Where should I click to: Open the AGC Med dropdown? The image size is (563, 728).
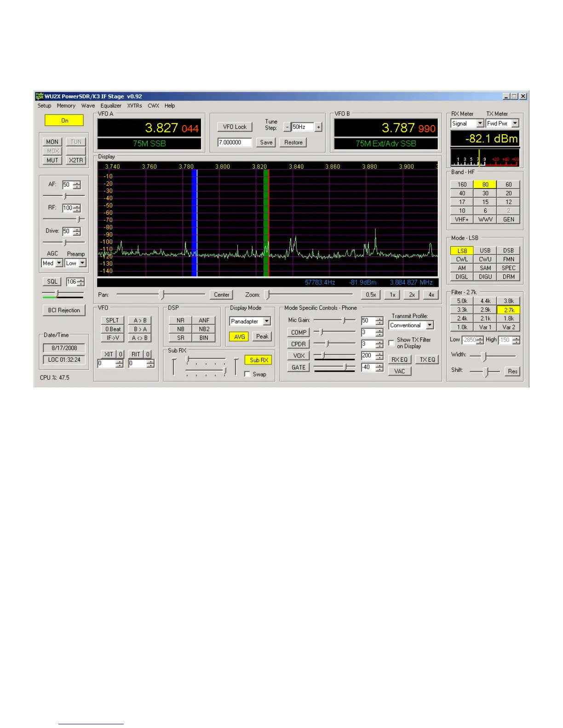pos(59,263)
